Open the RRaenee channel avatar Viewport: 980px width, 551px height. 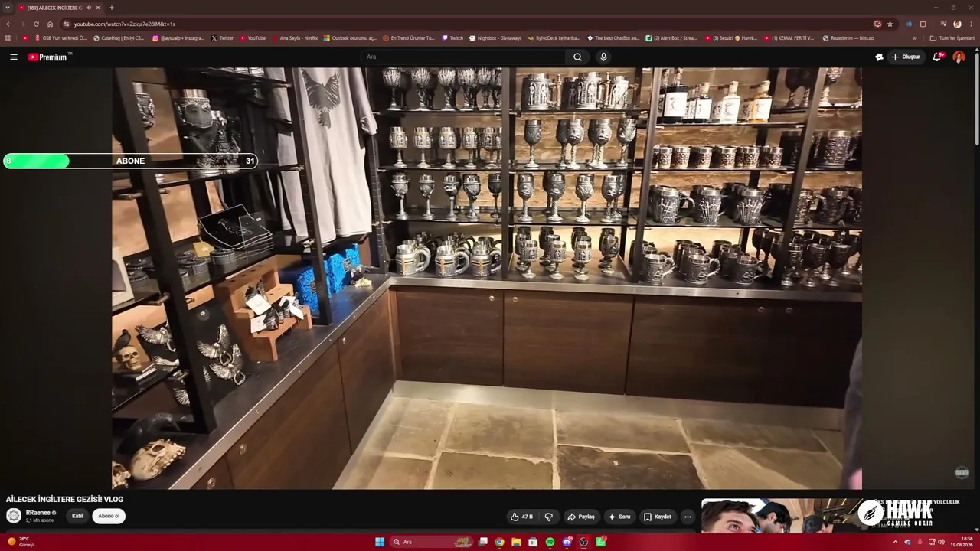pos(13,516)
